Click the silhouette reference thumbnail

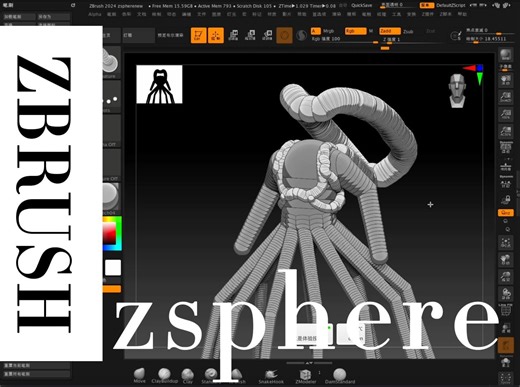159,84
